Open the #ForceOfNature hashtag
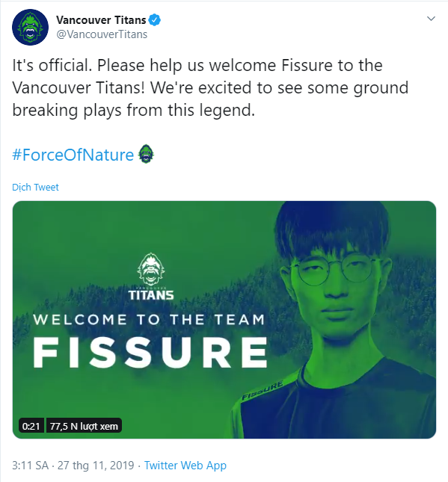 click(x=73, y=155)
